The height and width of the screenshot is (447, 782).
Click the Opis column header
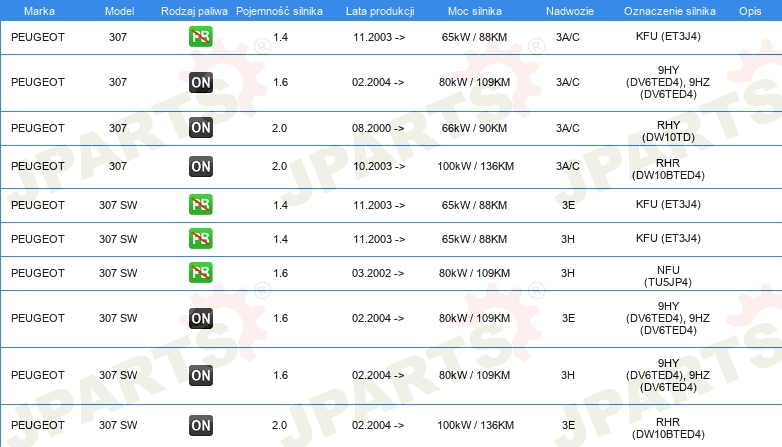point(750,11)
